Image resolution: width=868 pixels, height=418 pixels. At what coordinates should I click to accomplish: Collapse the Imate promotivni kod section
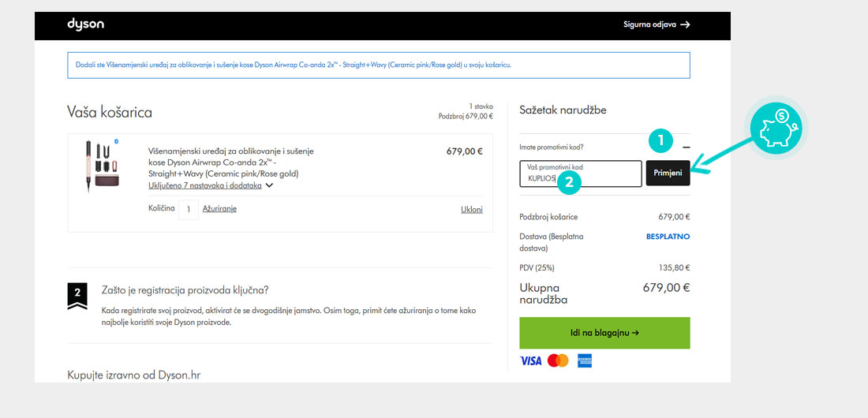click(687, 147)
